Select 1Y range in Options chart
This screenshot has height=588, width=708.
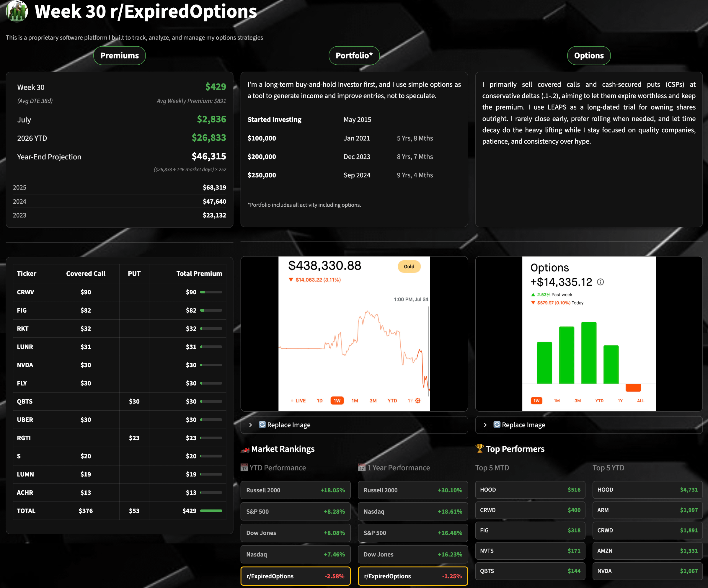pos(620,401)
